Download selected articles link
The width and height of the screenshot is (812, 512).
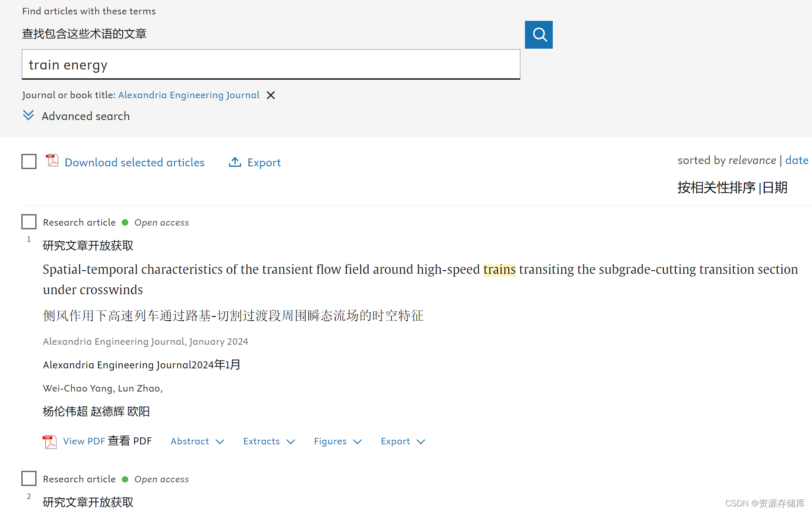(x=135, y=163)
